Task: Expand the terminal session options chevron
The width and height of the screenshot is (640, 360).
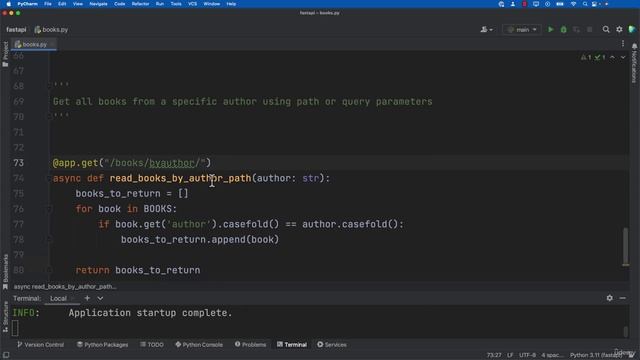Action: 100,298
